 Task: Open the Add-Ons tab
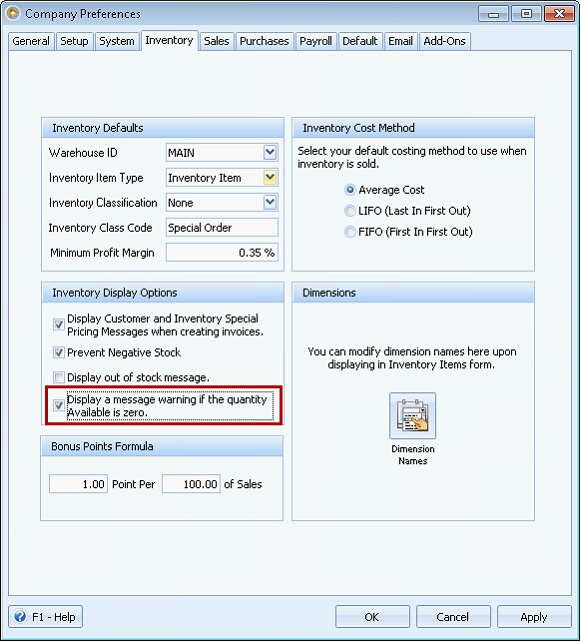pyautogui.click(x=445, y=41)
